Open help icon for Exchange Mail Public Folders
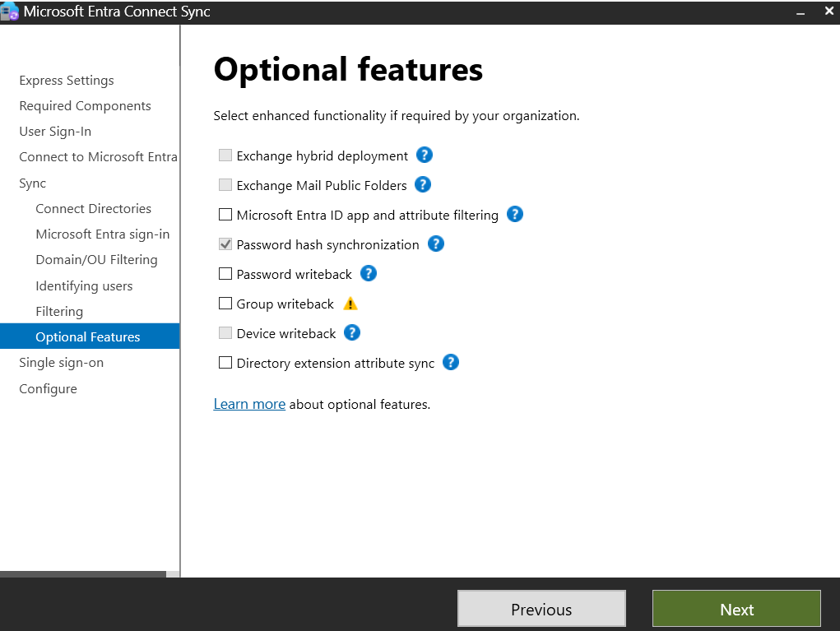 [x=423, y=185]
